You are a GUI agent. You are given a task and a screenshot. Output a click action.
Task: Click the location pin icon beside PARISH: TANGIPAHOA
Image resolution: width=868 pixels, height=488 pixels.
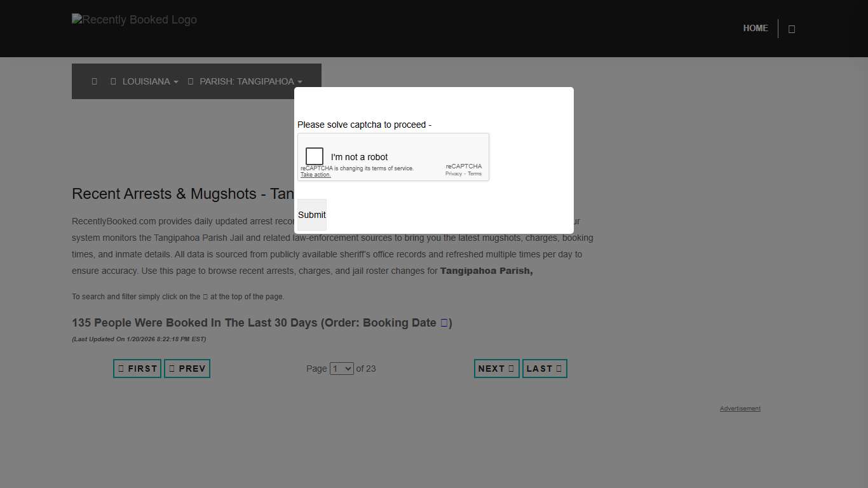point(190,81)
